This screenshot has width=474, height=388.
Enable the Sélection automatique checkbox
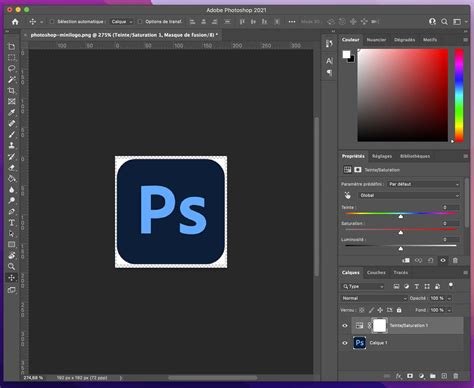pos(52,22)
